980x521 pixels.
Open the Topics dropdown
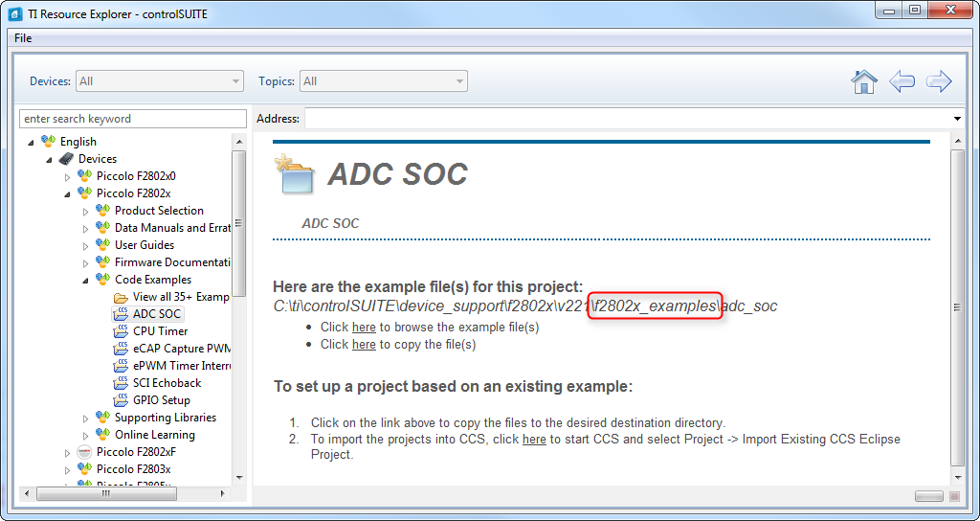384,81
